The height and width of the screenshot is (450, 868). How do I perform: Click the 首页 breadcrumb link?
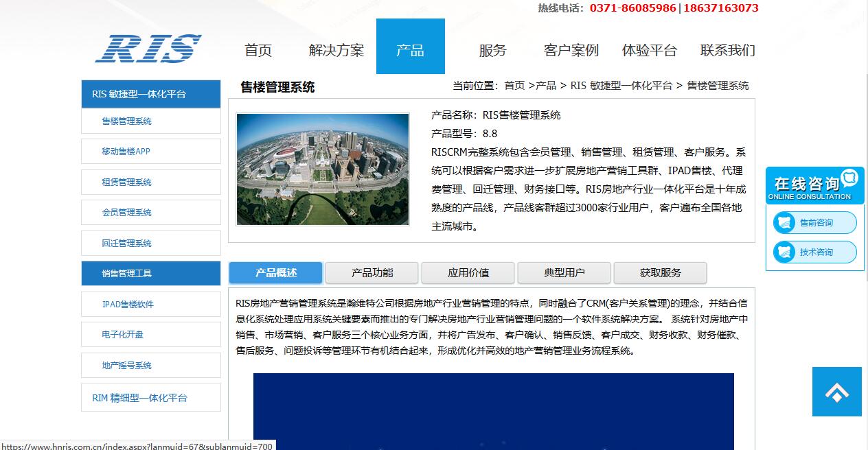coord(514,86)
